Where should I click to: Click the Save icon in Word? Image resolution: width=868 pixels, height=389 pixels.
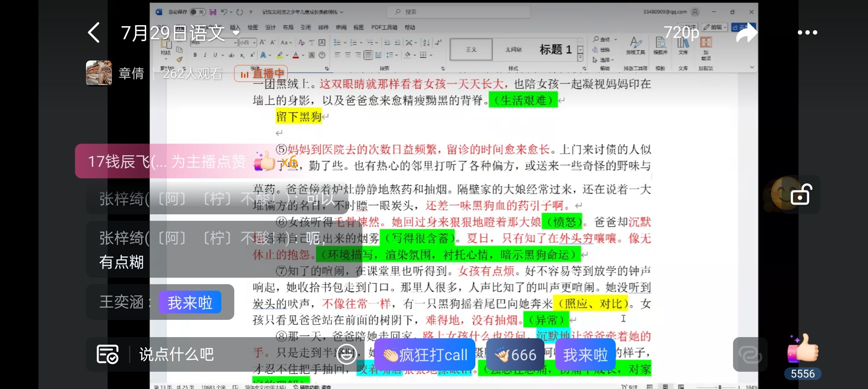tap(213, 12)
